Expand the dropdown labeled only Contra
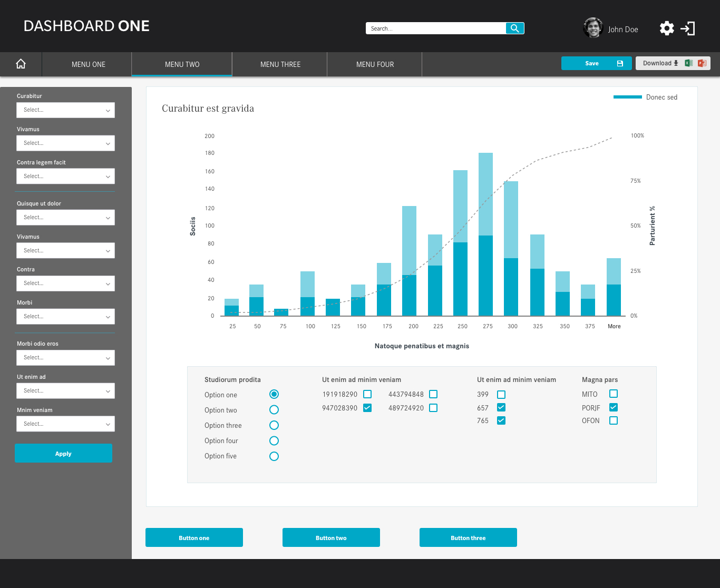The image size is (720, 588). tap(65, 283)
